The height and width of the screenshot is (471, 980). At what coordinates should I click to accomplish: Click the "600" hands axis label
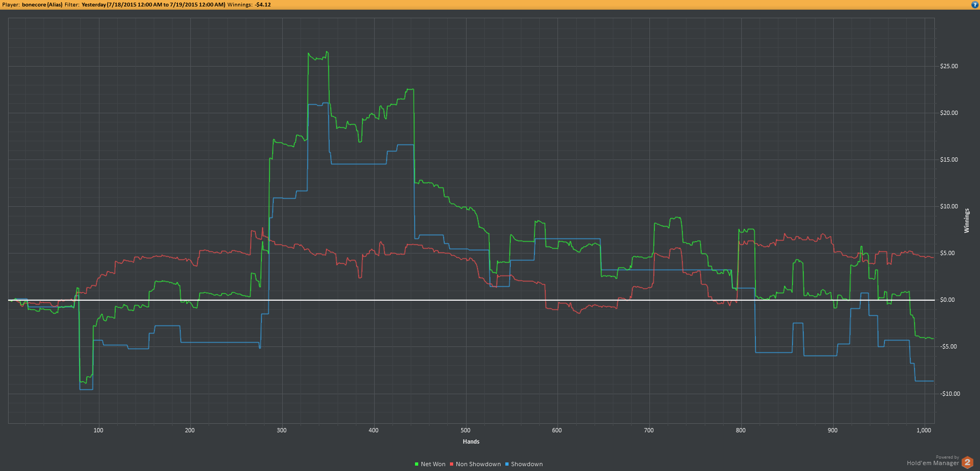pyautogui.click(x=557, y=430)
